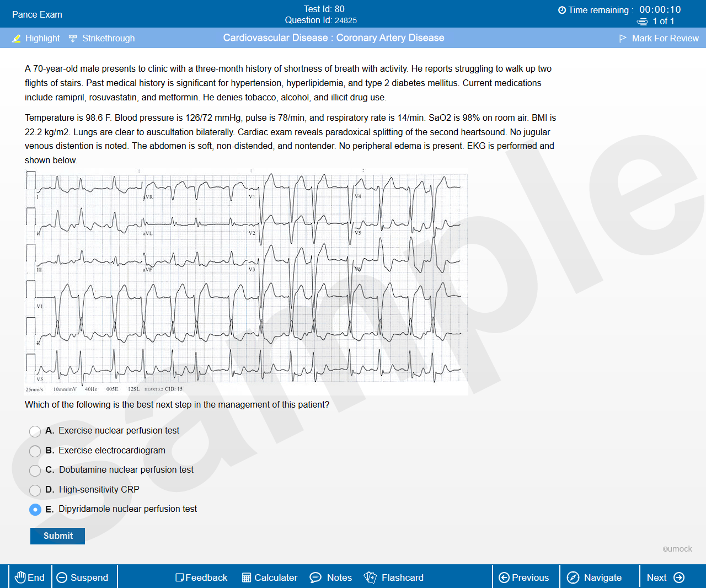The image size is (706, 588).
Task: Advance to the Next question
Action: pyautogui.click(x=665, y=578)
